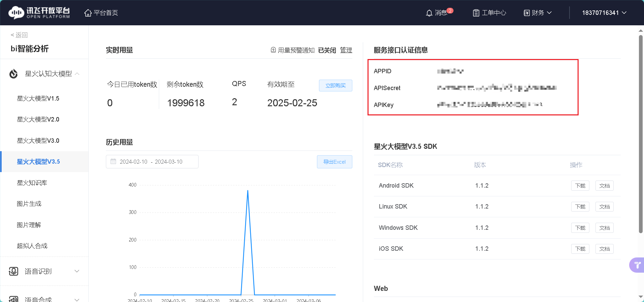Image resolution: width=644 pixels, height=302 pixels.
Task: Download the Android SDK
Action: pos(580,186)
